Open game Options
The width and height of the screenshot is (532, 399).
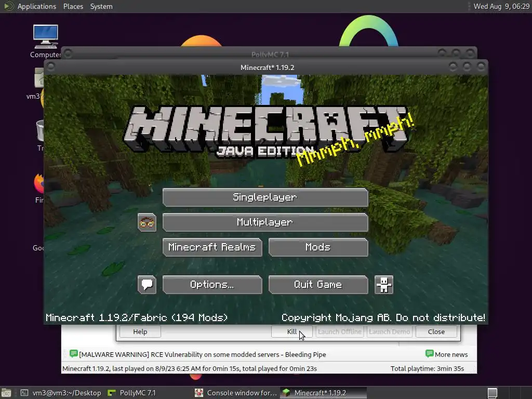(212, 284)
